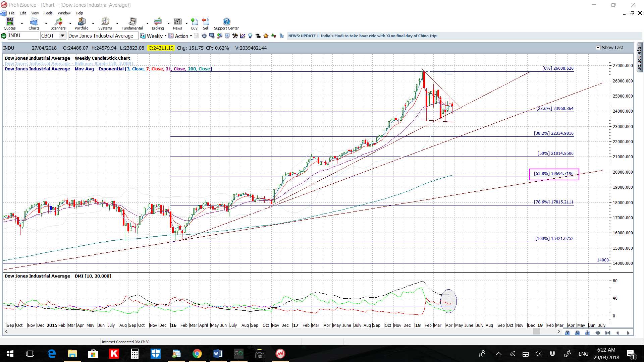Screen dimensions: 644x362
Task: Click the green Go button
Action: pyautogui.click(x=4, y=36)
